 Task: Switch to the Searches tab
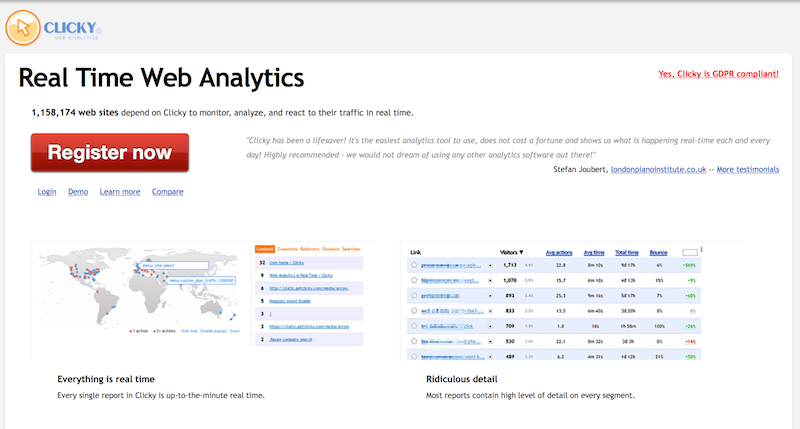pyautogui.click(x=351, y=249)
